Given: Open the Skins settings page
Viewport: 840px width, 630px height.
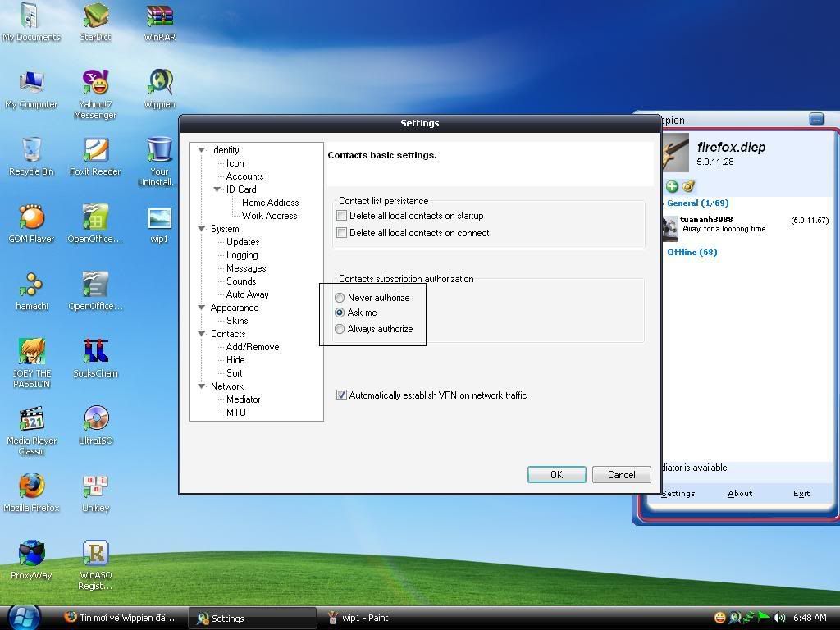Looking at the screenshot, I should pyautogui.click(x=237, y=321).
